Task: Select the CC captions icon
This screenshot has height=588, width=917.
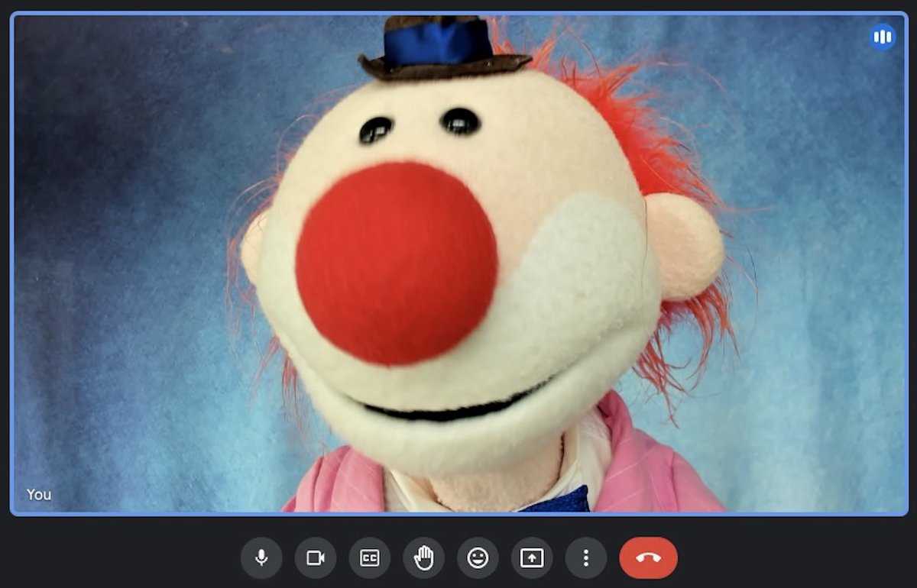Action: pyautogui.click(x=369, y=557)
